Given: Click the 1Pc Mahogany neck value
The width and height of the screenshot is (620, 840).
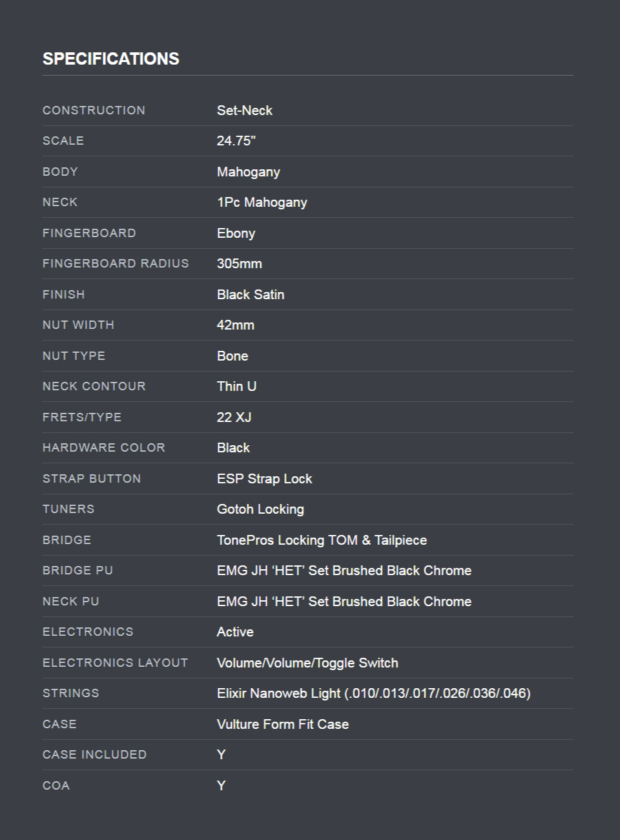Looking at the screenshot, I should coord(262,202).
